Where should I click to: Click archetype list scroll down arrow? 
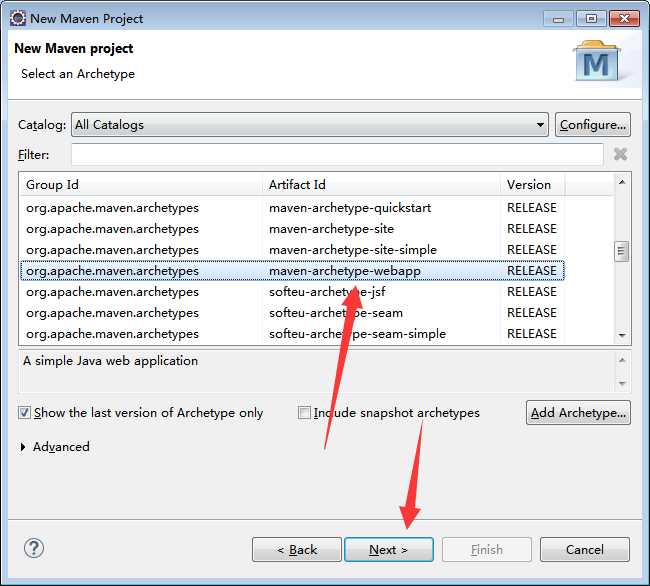tap(622, 335)
